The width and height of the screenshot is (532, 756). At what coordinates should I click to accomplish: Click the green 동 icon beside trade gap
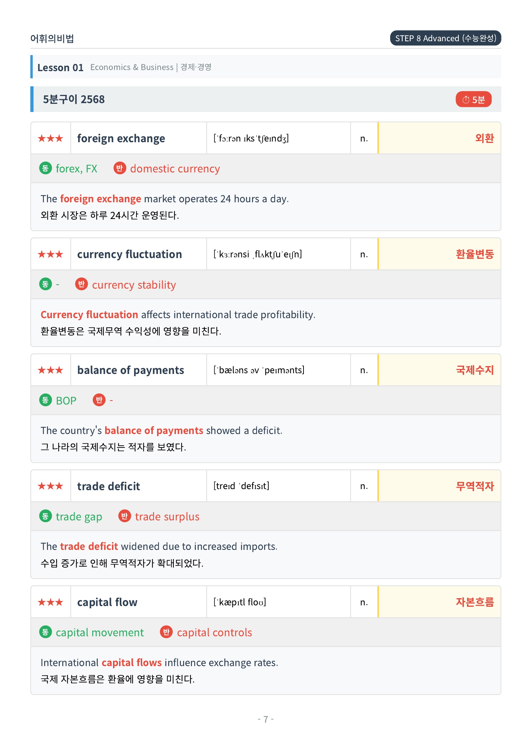(x=45, y=516)
